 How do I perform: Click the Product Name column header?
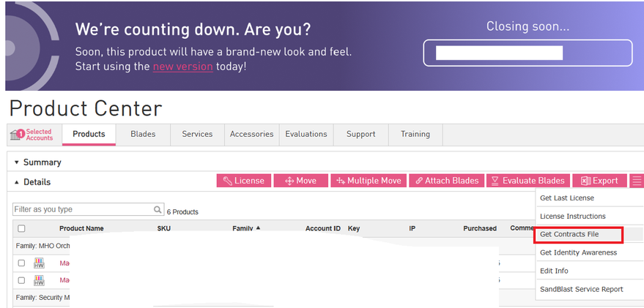coord(81,228)
